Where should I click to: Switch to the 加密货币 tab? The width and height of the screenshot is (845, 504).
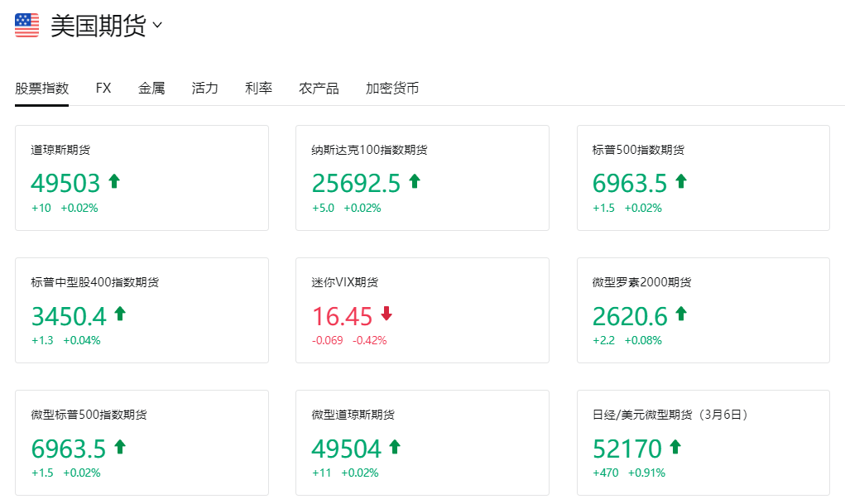point(391,88)
